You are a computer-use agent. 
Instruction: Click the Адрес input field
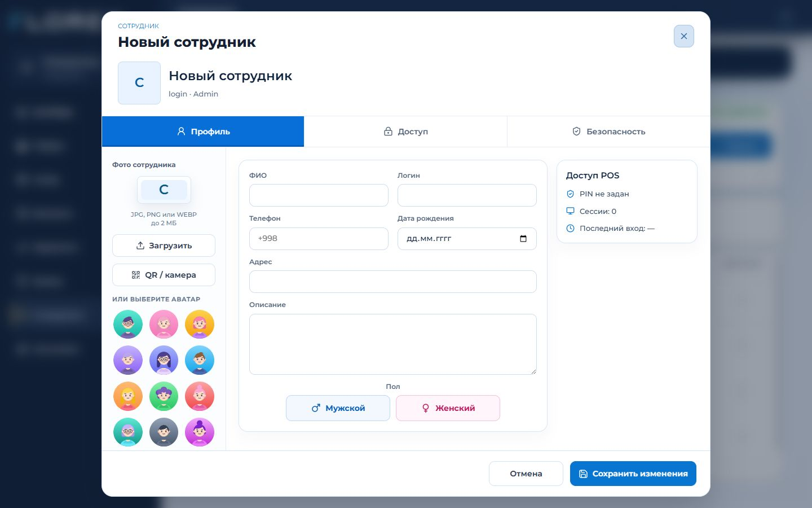pyautogui.click(x=393, y=282)
